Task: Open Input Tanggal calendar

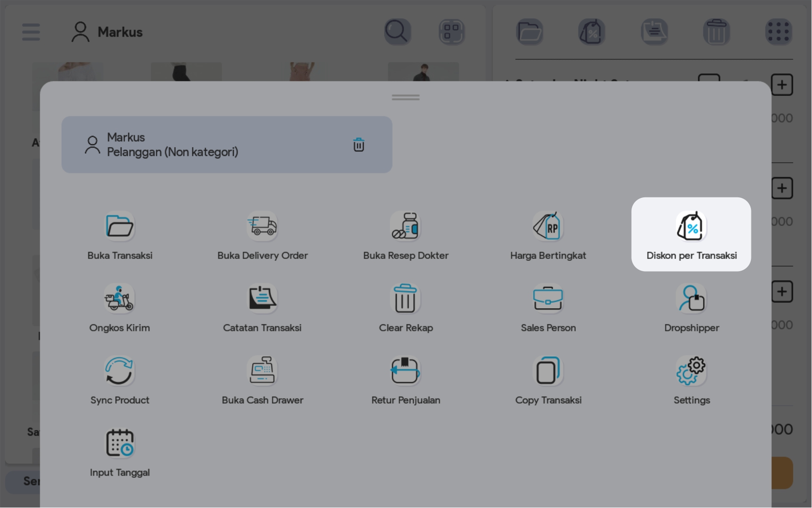Action: click(119, 444)
